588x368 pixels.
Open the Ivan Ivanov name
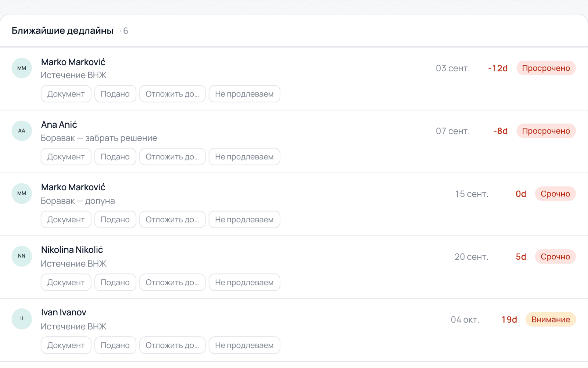(x=64, y=312)
